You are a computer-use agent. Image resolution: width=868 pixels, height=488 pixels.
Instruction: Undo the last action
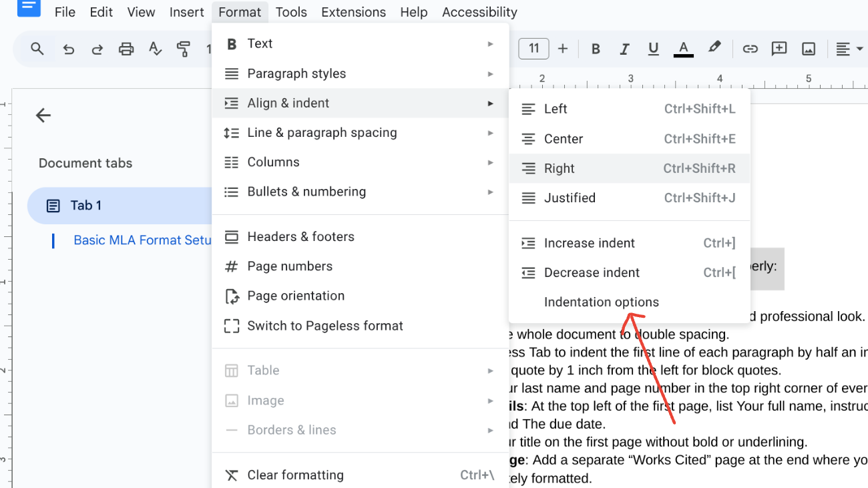68,48
